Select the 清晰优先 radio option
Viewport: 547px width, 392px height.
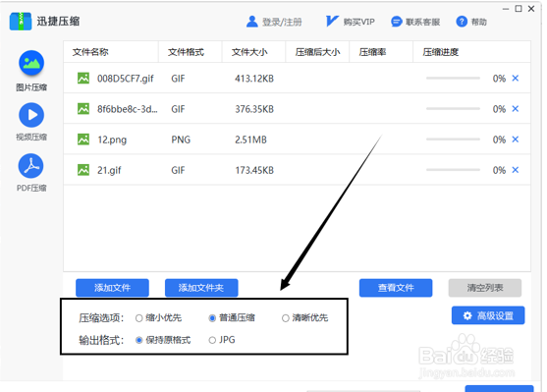tap(286, 318)
